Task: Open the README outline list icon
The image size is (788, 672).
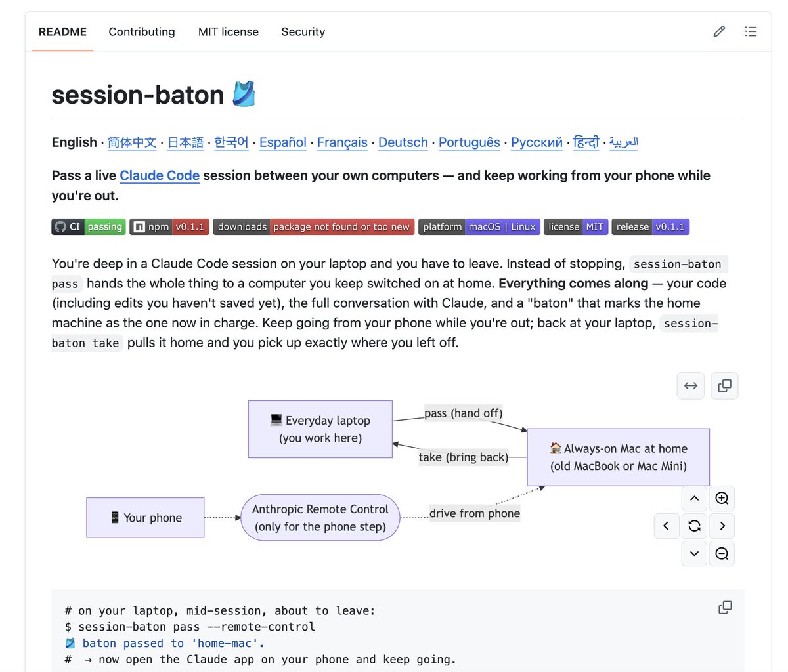Action: (x=751, y=31)
